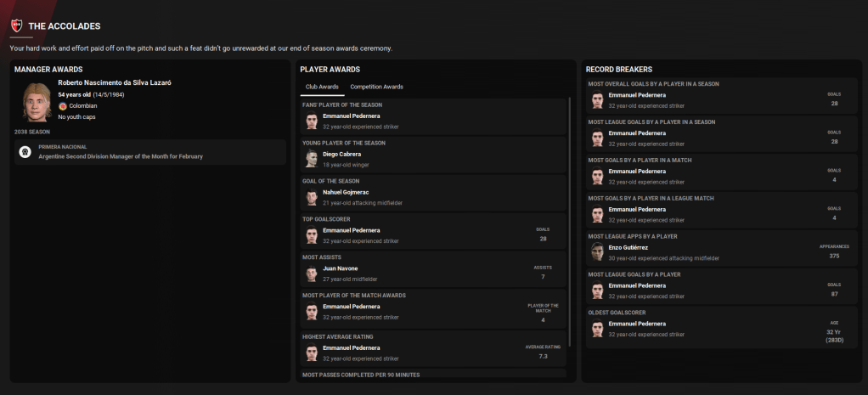Click Diego Cabrera's player portrait
Viewport: 868px width, 395px height.
coord(312,159)
